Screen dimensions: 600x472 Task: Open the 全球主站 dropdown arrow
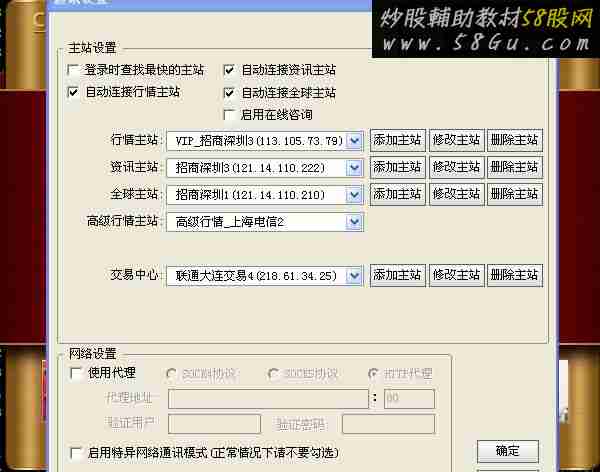[354, 195]
